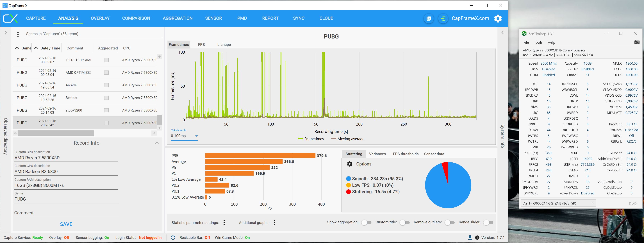Open Statistic parameter settings three-dot menu

(x=224, y=223)
